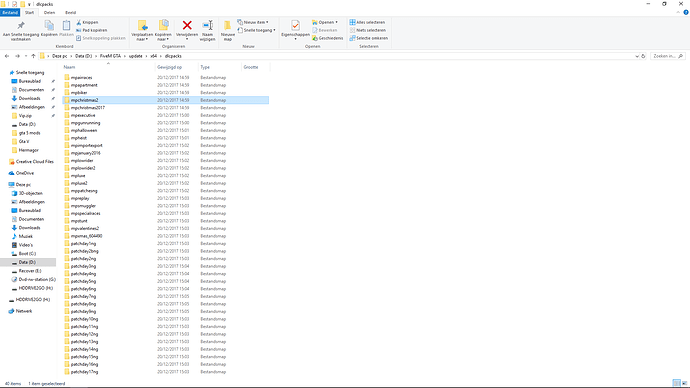Screen dimensions: 690x388
Task: Switch to large icons view toggle
Action: coord(684,384)
